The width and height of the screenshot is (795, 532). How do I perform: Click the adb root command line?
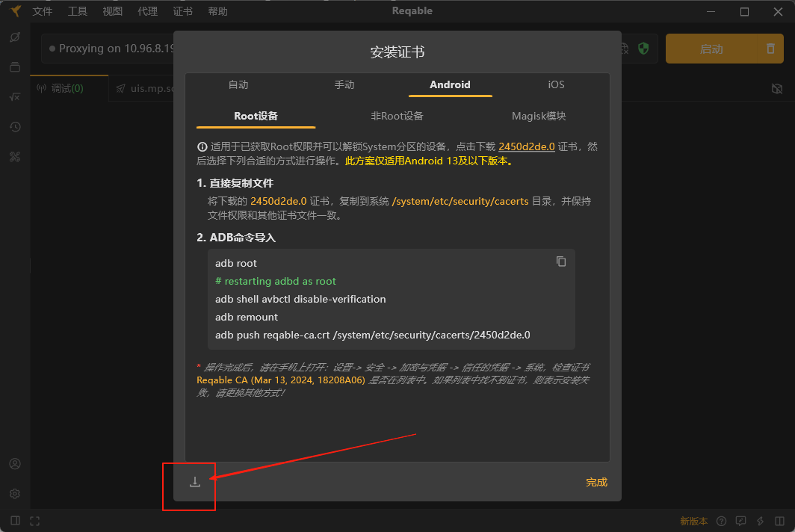pyautogui.click(x=236, y=263)
